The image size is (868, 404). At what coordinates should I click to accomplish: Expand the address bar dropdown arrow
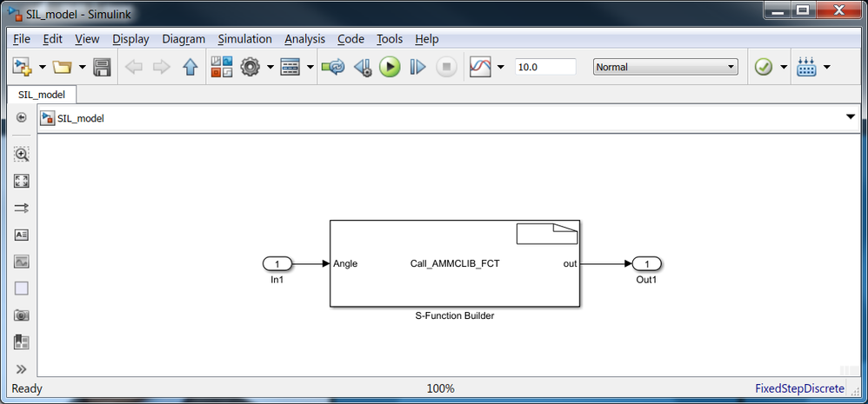(851, 117)
